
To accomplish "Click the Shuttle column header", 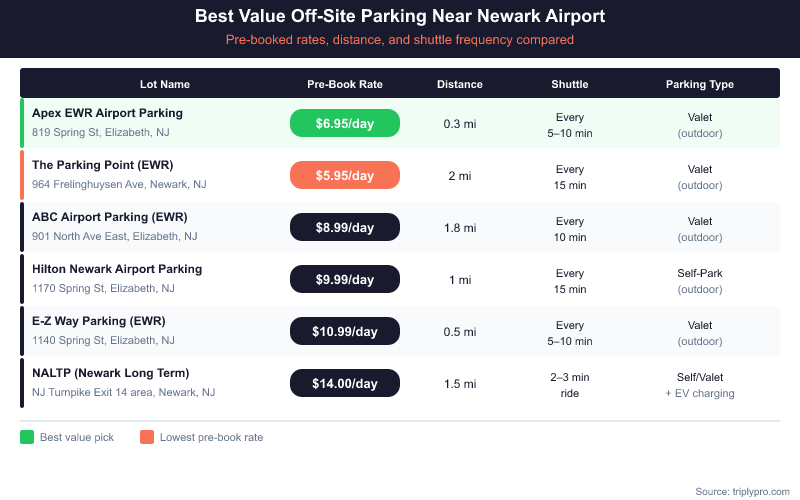I will [570, 84].
